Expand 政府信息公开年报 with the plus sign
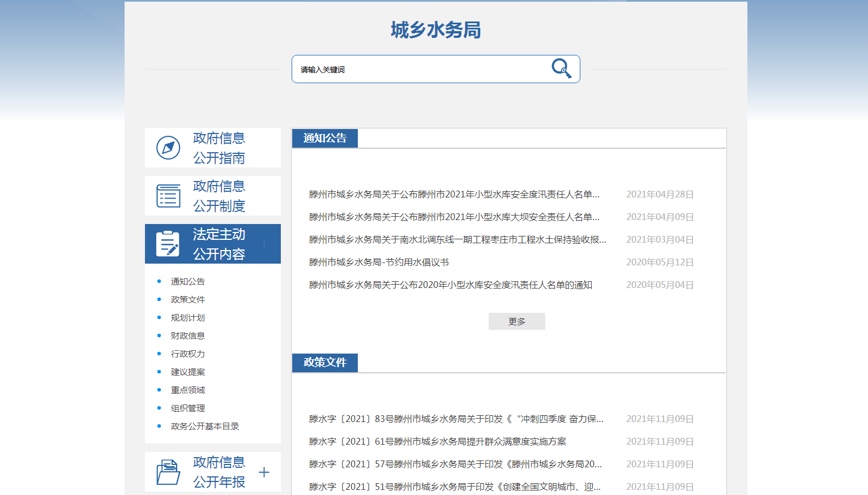868x495 pixels. coord(264,472)
